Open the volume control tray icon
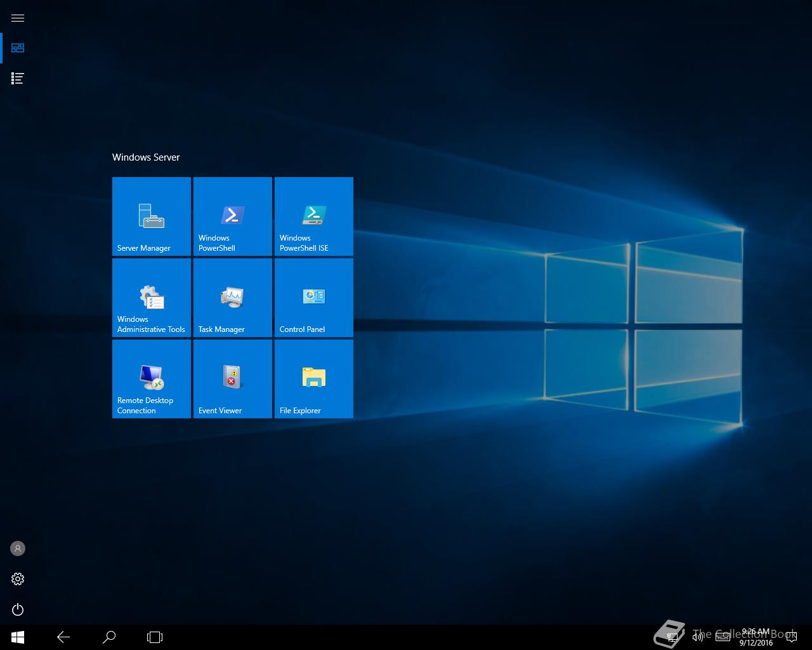The height and width of the screenshot is (650, 812). (698, 637)
